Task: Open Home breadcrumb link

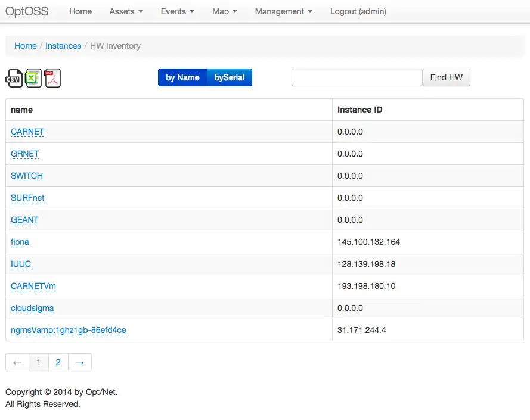Action: click(x=26, y=46)
